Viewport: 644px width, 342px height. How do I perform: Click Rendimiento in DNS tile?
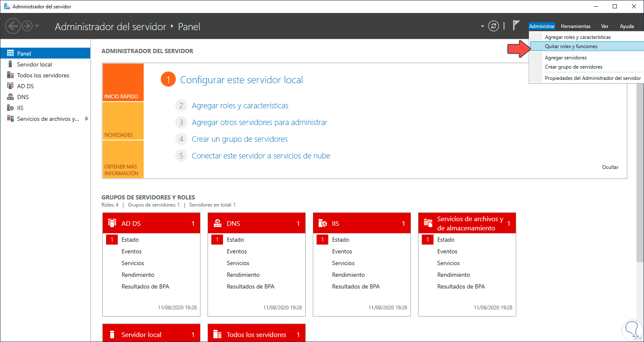(x=243, y=275)
